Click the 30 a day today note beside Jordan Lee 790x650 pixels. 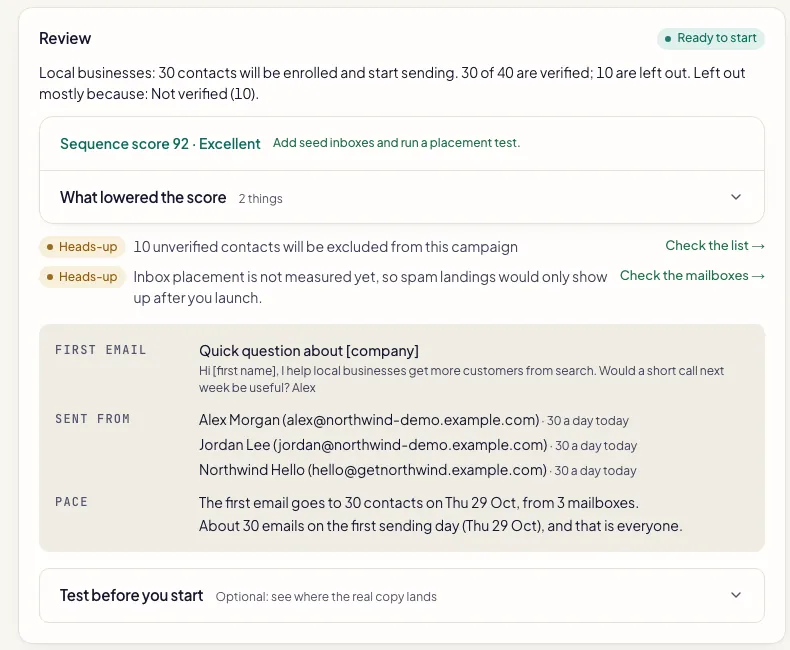pyautogui.click(x=596, y=446)
